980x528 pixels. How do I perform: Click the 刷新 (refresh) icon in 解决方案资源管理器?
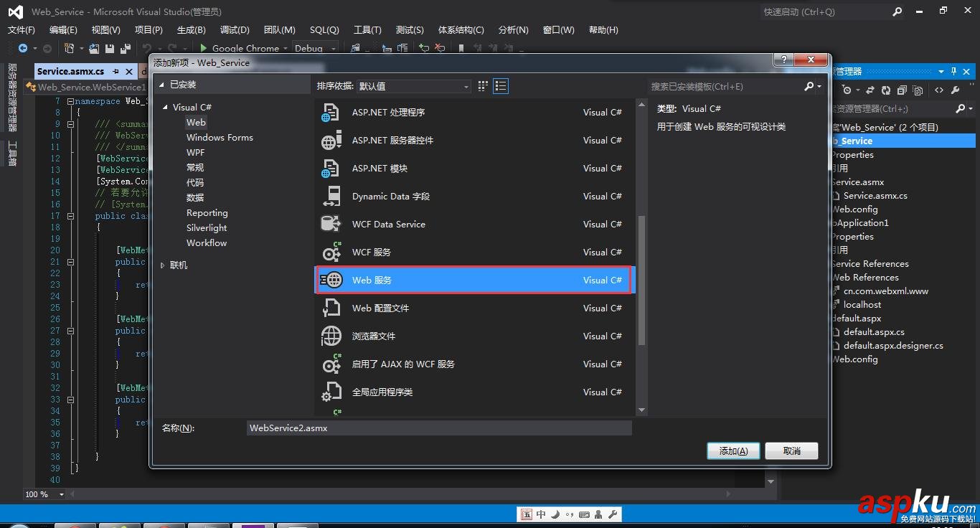point(885,90)
